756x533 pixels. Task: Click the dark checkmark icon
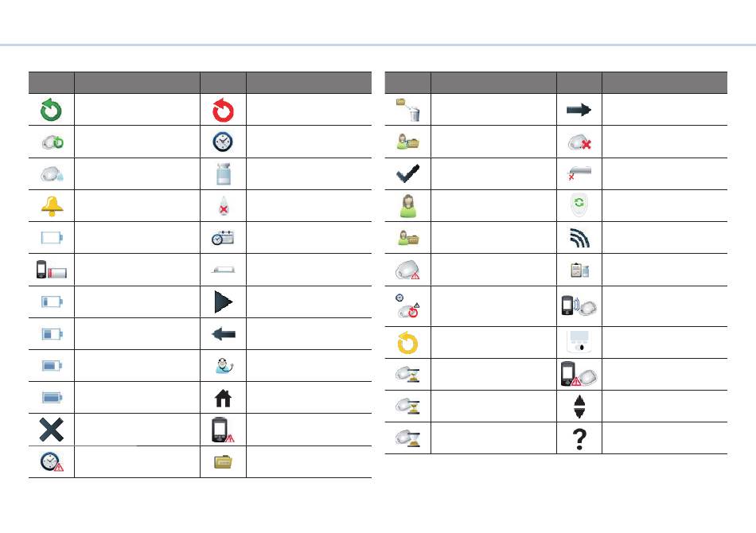pyautogui.click(x=408, y=173)
